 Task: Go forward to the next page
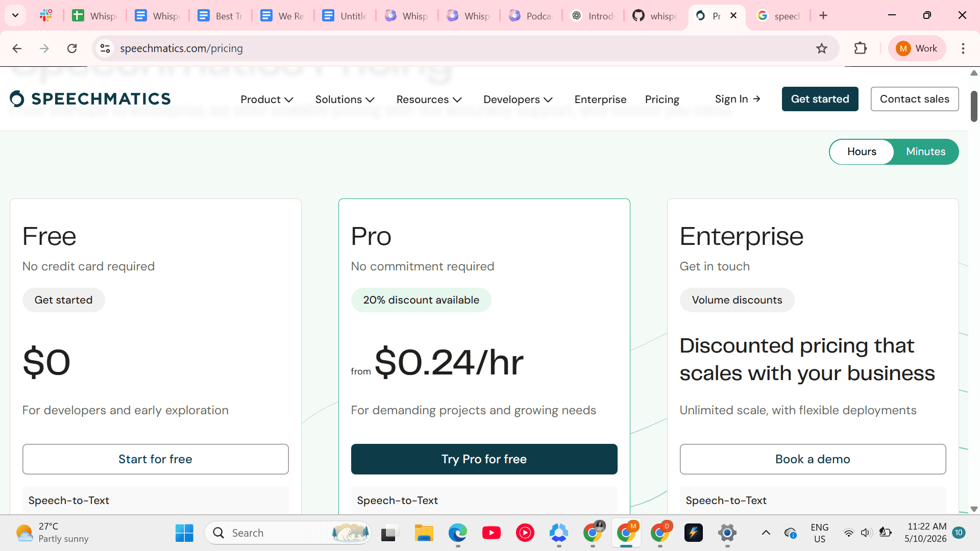click(x=44, y=48)
